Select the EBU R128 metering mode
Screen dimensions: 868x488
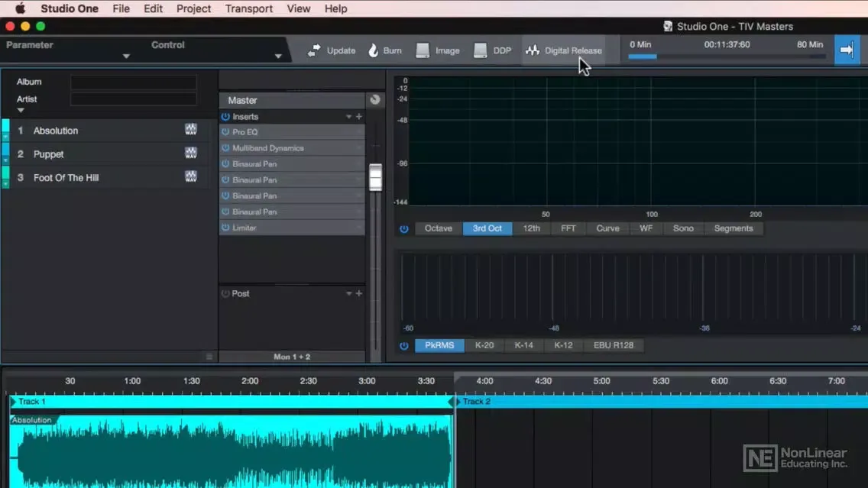(x=614, y=345)
